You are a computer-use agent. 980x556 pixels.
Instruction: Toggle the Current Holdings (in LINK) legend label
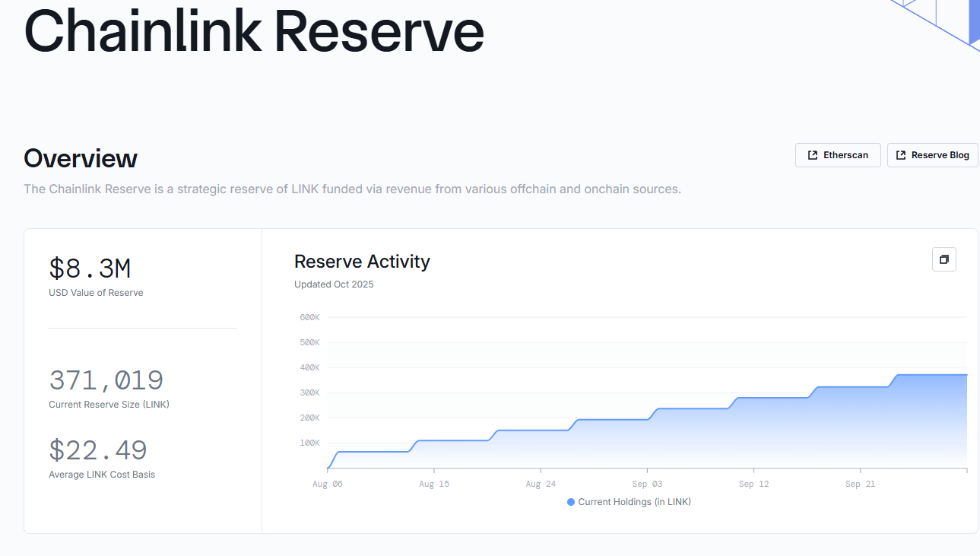tap(634, 502)
